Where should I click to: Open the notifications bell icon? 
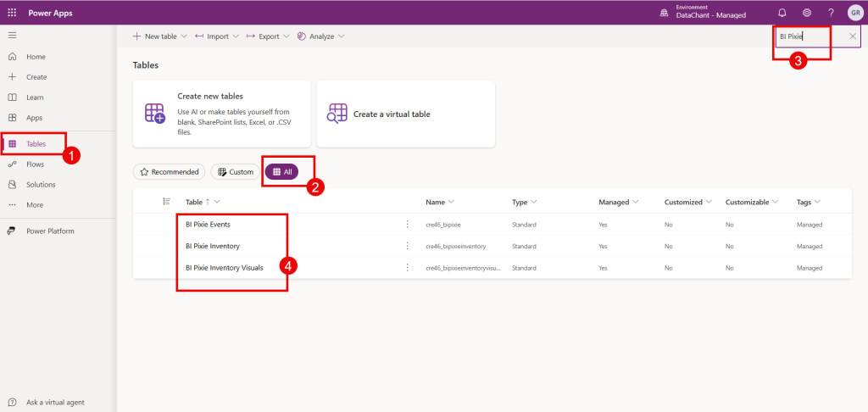pos(781,13)
